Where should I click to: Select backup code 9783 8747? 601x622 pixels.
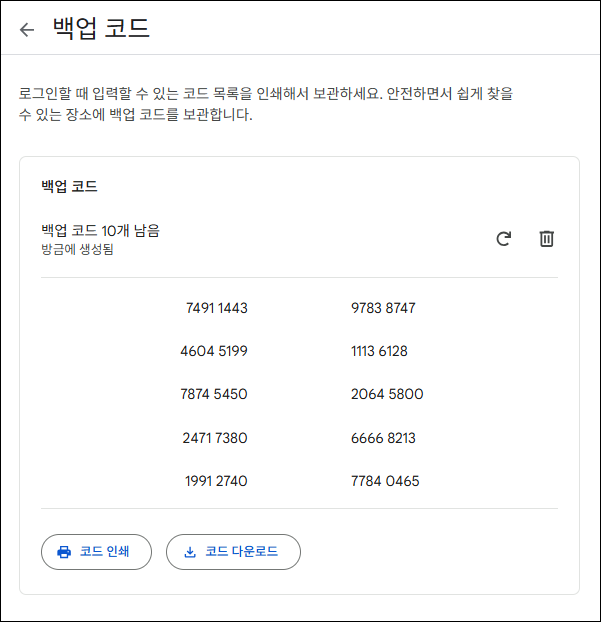tap(383, 308)
